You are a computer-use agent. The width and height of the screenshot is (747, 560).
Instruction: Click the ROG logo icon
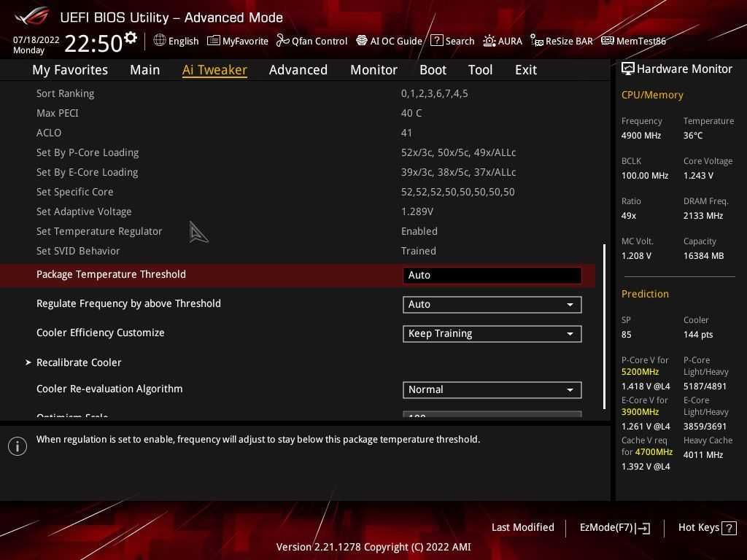pos(32,16)
